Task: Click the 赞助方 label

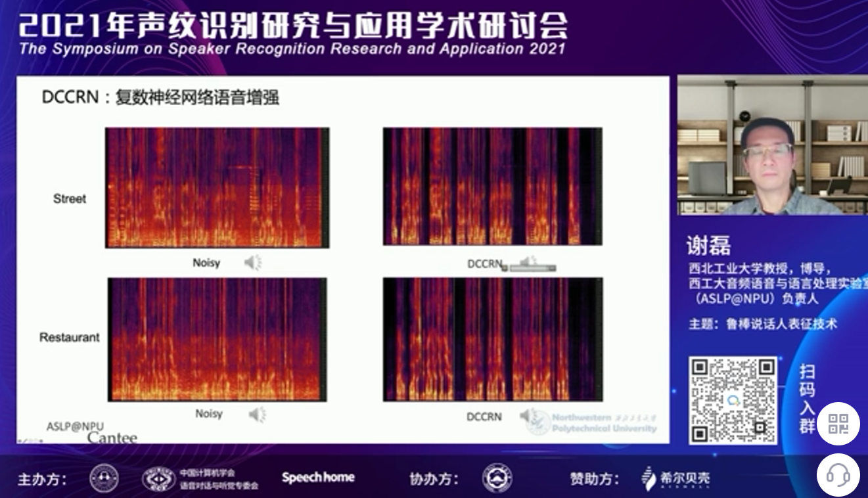Action: pyautogui.click(x=595, y=479)
